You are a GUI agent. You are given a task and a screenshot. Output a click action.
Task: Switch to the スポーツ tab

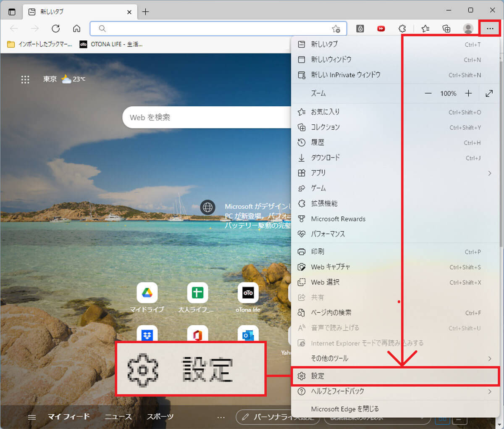[160, 417]
